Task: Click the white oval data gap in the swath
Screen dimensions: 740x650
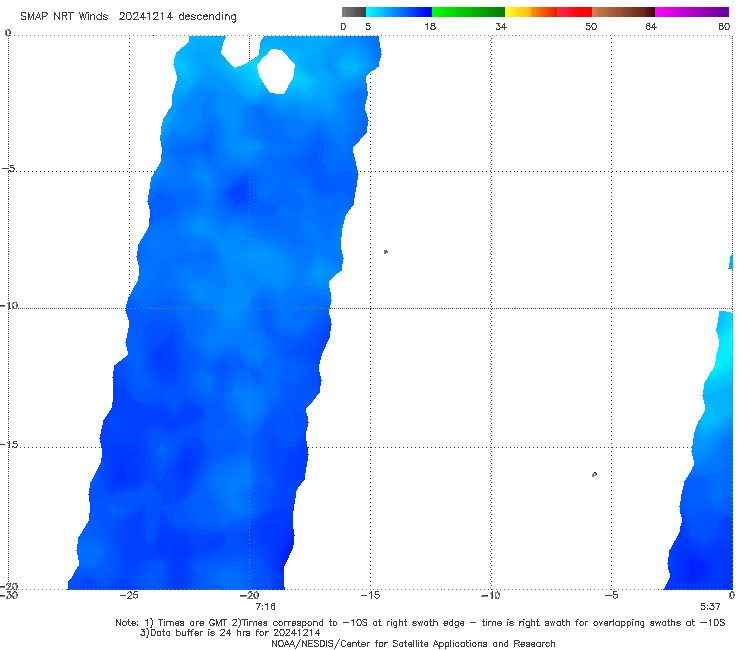Action: [x=276, y=71]
